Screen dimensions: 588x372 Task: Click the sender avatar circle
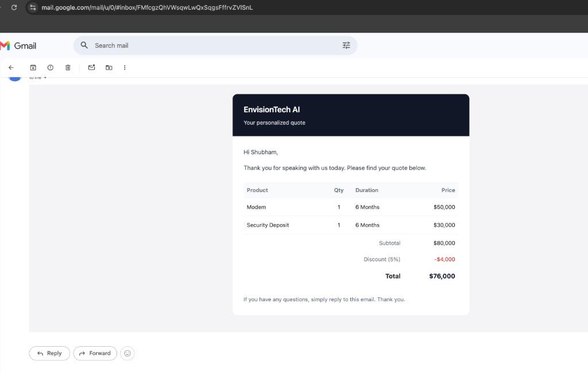coord(14,78)
